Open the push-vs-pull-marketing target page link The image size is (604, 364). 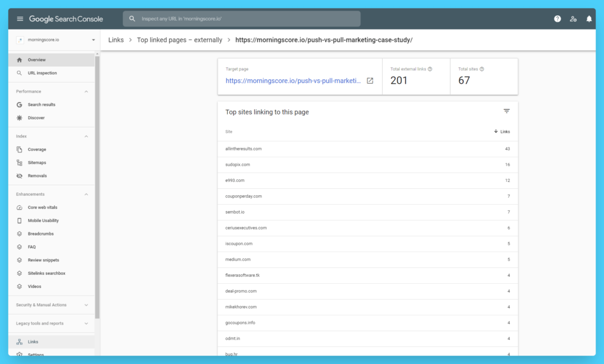coord(292,80)
